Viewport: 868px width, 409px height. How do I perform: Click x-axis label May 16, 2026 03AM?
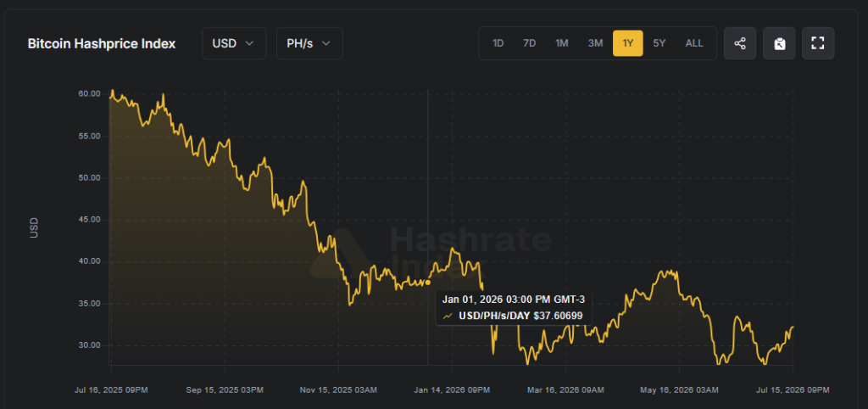(679, 390)
